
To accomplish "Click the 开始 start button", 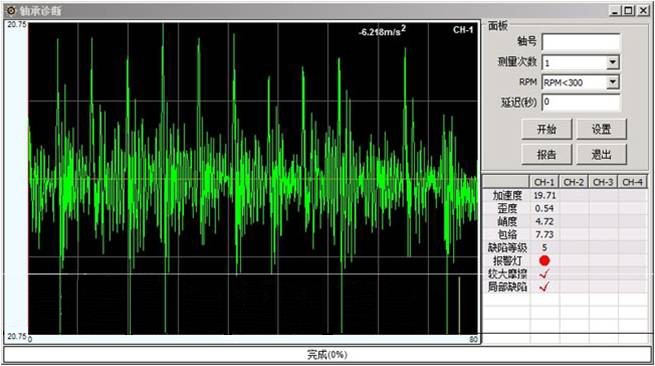I will [x=546, y=129].
